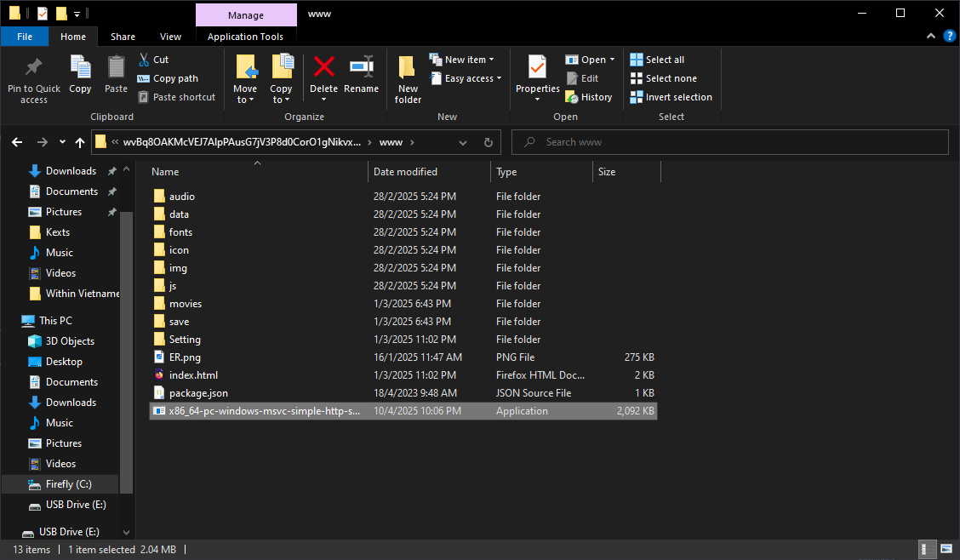The width and height of the screenshot is (960, 560).
Task: Open Properties from the ribbon
Action: pyautogui.click(x=537, y=68)
